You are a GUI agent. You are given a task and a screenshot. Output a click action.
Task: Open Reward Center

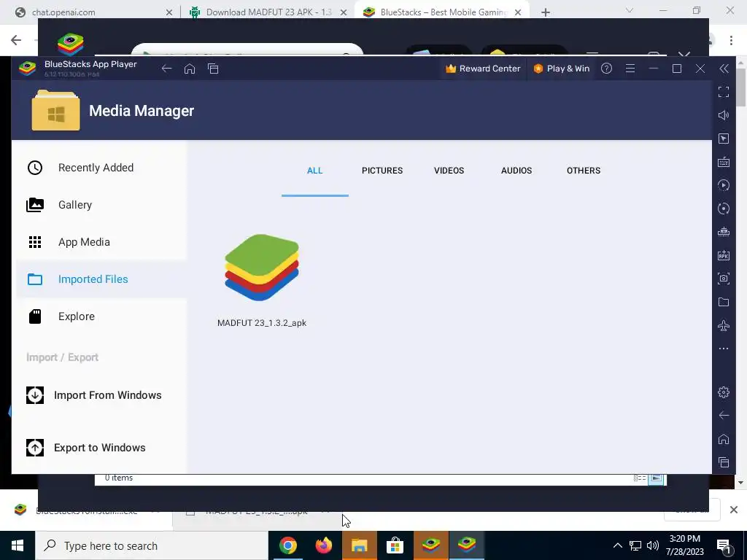tap(483, 69)
